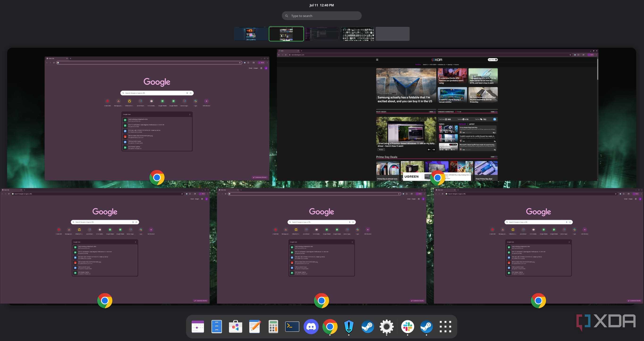Launch the Steam icon left of Settings gear
644x341 pixels.
tap(368, 327)
